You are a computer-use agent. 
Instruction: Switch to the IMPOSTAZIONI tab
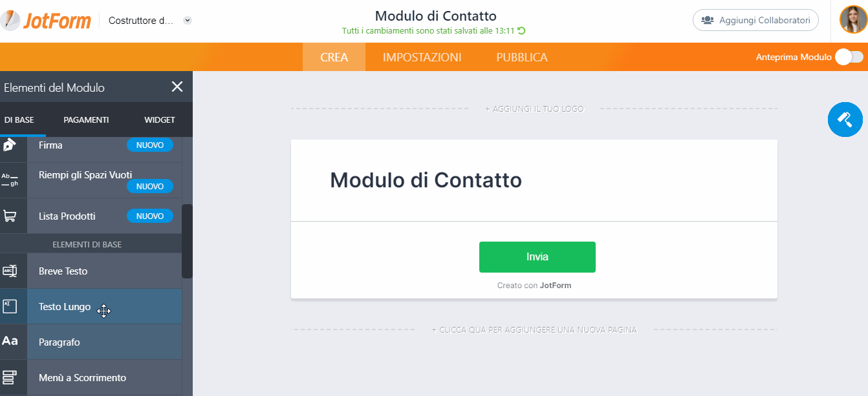click(422, 57)
